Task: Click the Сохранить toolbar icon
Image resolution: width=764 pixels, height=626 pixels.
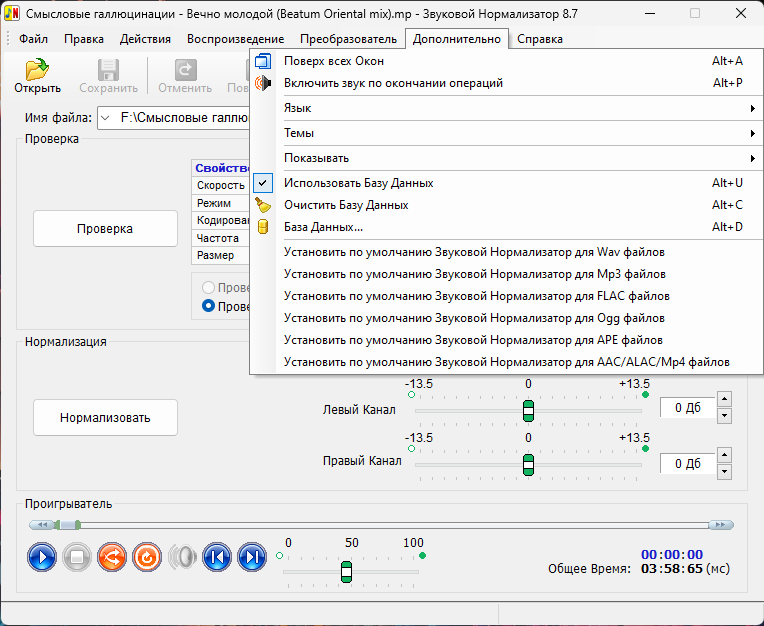Action: point(108,76)
